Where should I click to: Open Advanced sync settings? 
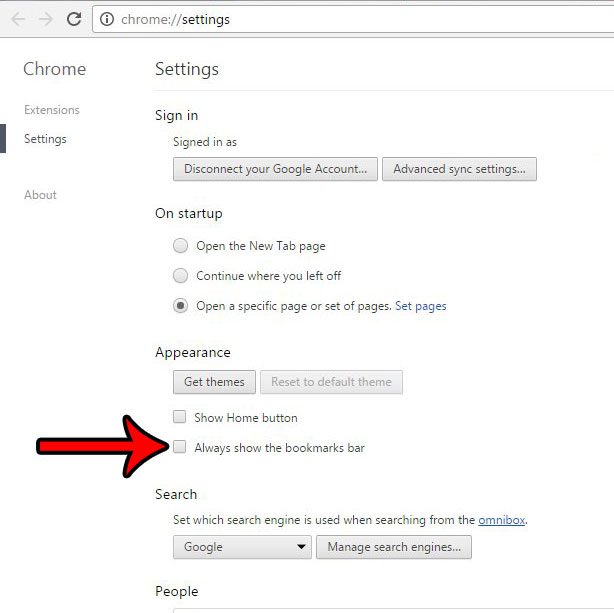coord(459,169)
